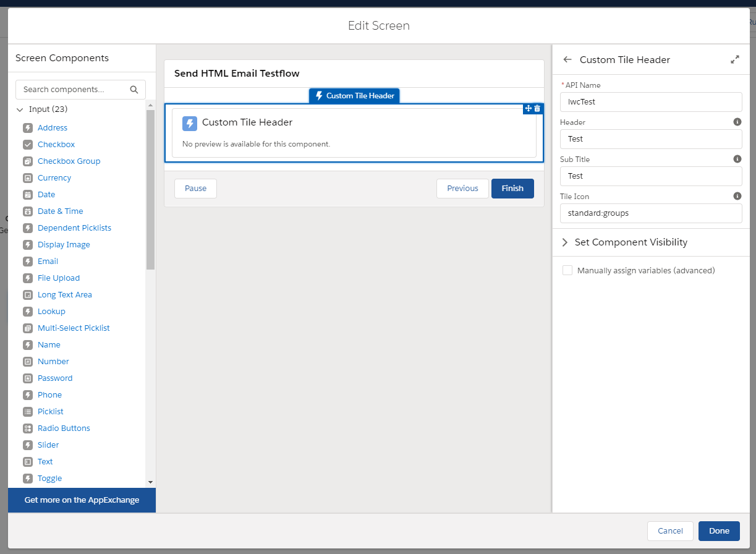756x554 pixels.
Task: Click the Date & Time component icon
Action: (x=27, y=211)
